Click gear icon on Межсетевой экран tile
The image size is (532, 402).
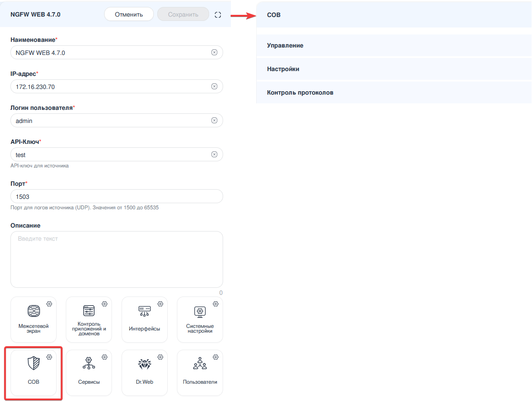[x=49, y=304]
